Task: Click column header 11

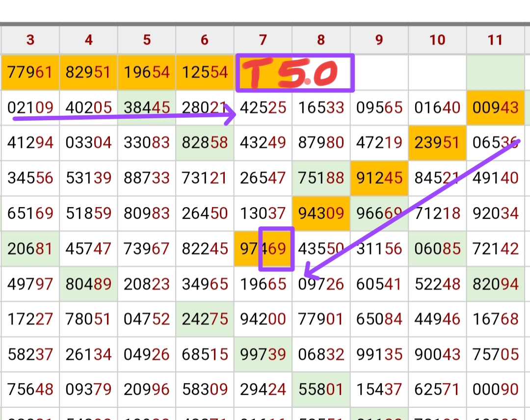Action: coord(496,40)
